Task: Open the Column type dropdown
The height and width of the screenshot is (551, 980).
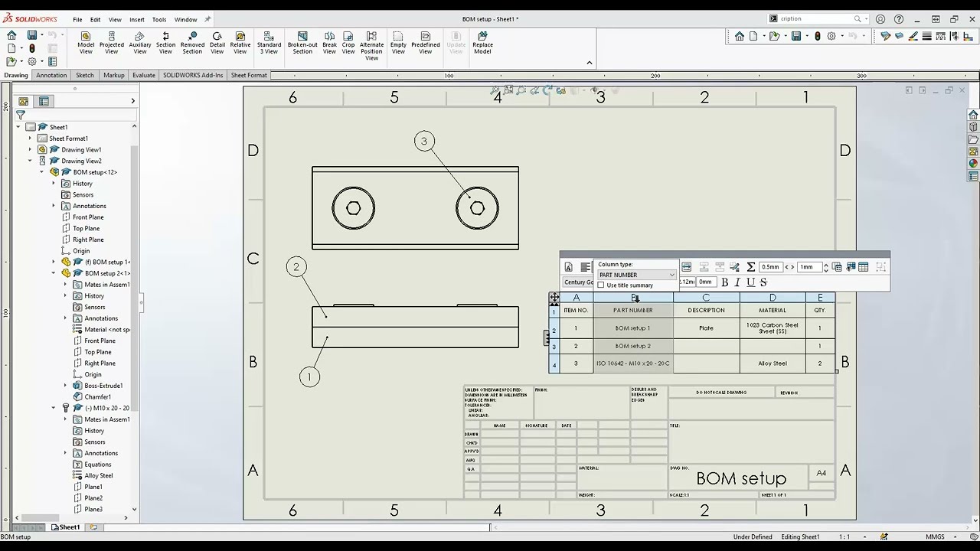Action: tap(637, 275)
